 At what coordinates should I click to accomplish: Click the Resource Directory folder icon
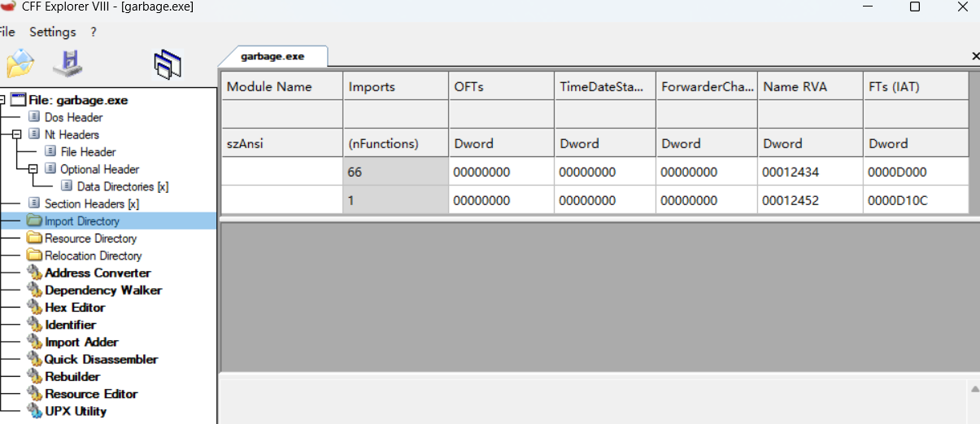34,238
